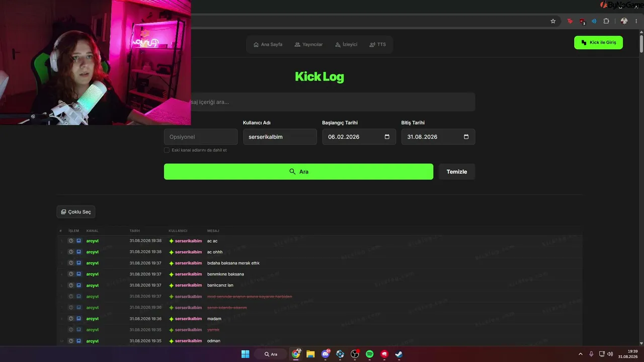The width and height of the screenshot is (644, 362).
Task: Open the red Tp browser extension
Action: click(570, 21)
